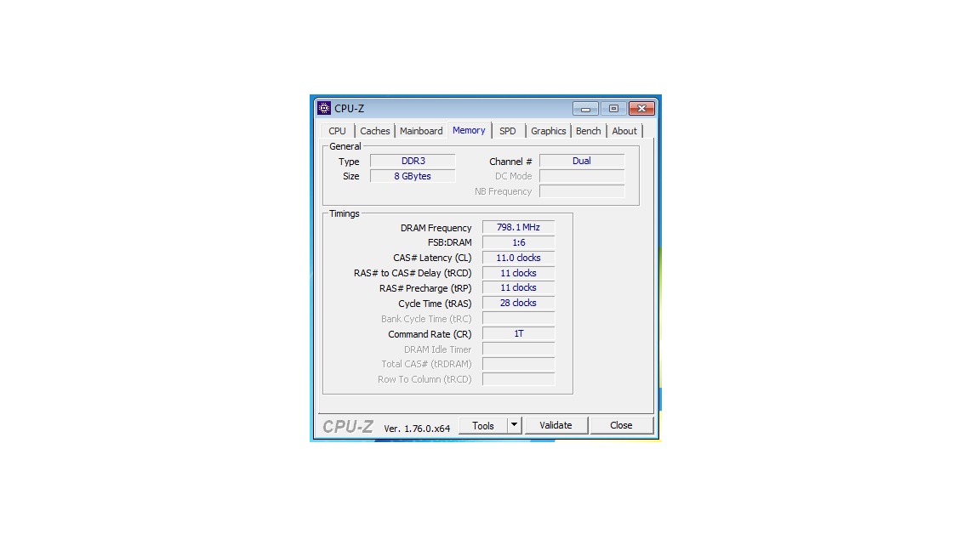Select the 11.0 clocks CAS Latency value
Viewport: 980px width, 551px height.
[x=518, y=258]
